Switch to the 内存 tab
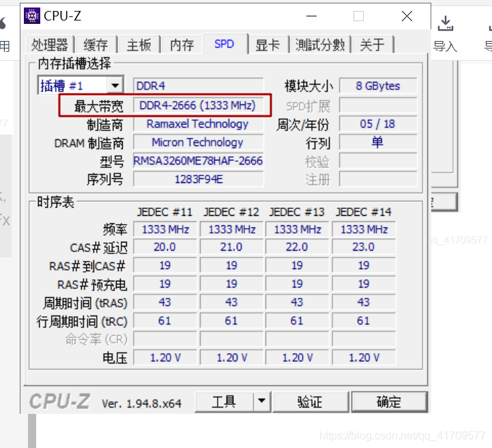492x448 pixels. 182,44
